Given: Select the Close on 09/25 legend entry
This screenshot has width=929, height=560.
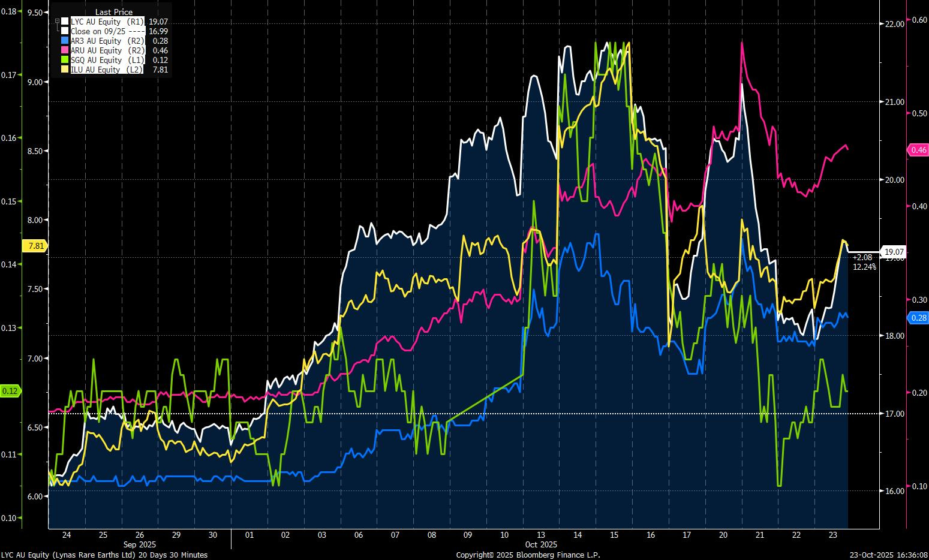Looking at the screenshot, I should [107, 31].
